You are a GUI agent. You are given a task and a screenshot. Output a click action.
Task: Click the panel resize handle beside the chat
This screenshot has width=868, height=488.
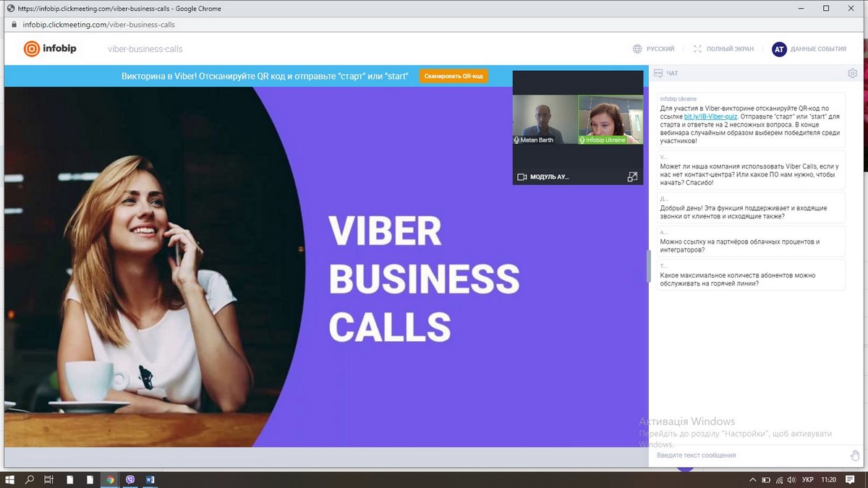coord(648,265)
